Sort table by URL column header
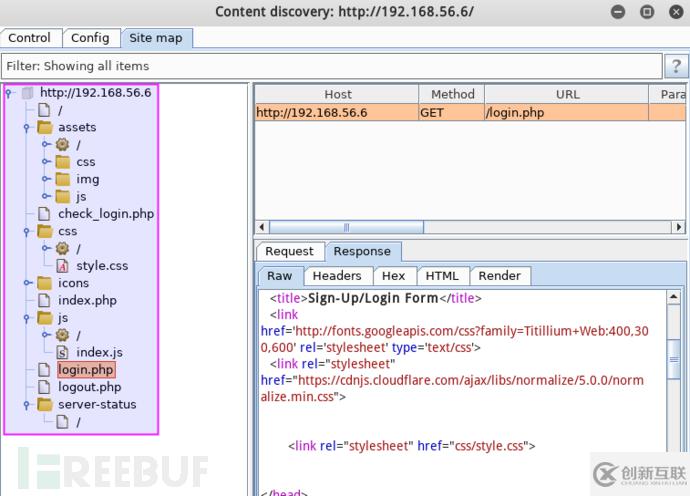 click(567, 94)
